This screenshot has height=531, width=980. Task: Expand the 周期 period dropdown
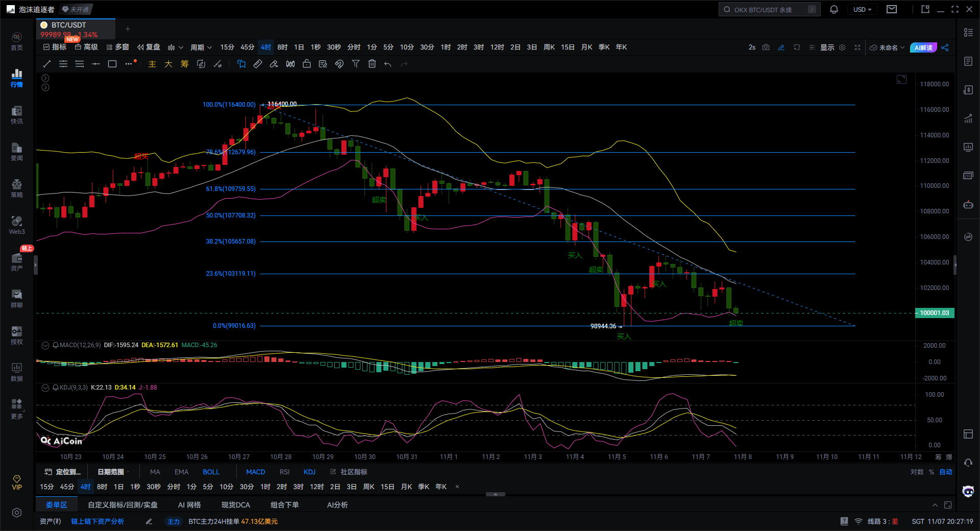(201, 47)
